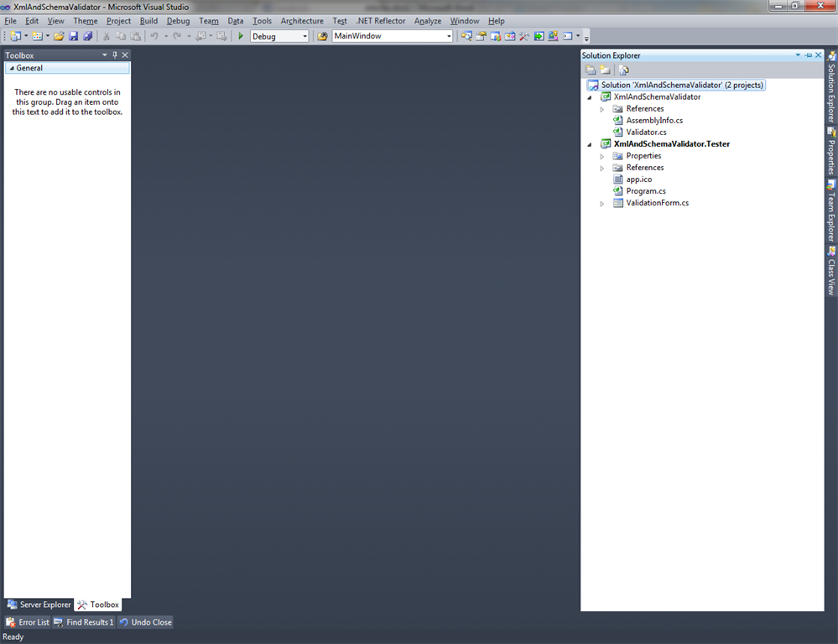Collapse the XmlAndSchemaValidator project node
Image resolution: width=838 pixels, height=644 pixels.
coord(590,97)
